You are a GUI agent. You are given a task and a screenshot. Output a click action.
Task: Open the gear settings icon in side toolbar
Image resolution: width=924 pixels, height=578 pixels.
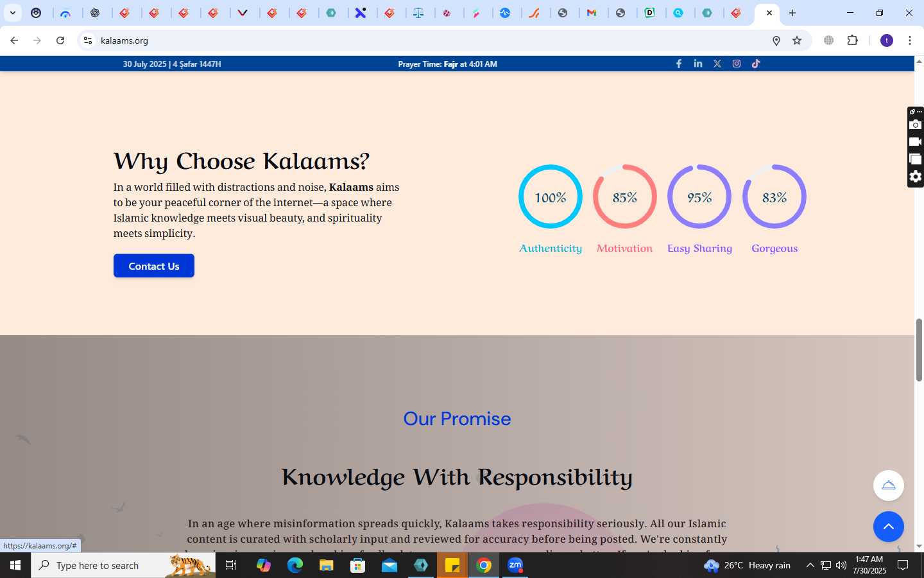pyautogui.click(x=916, y=177)
